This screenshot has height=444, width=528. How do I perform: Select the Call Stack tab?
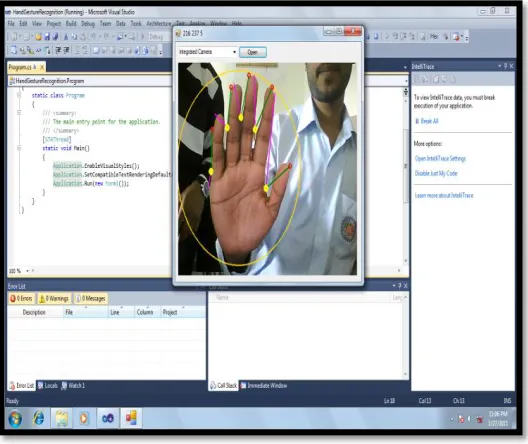tap(224, 385)
